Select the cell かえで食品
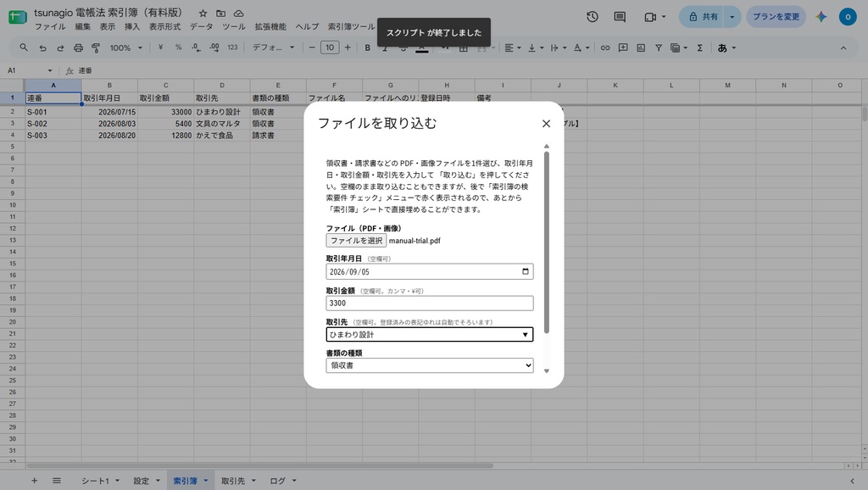This screenshot has width=868, height=490. (221, 135)
